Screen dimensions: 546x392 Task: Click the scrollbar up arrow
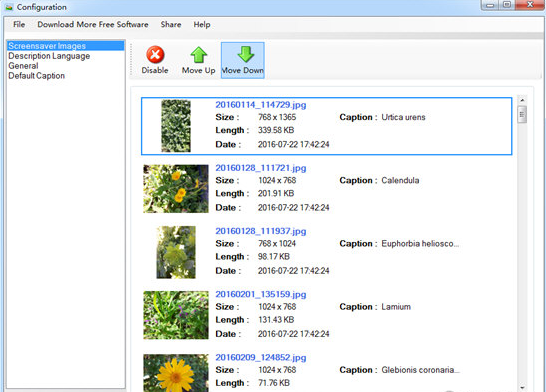point(522,100)
